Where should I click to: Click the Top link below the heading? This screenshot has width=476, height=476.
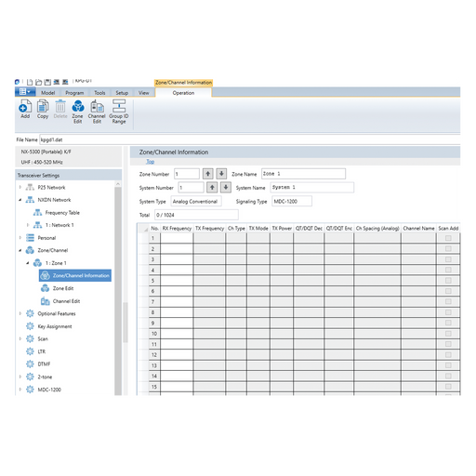(x=151, y=162)
